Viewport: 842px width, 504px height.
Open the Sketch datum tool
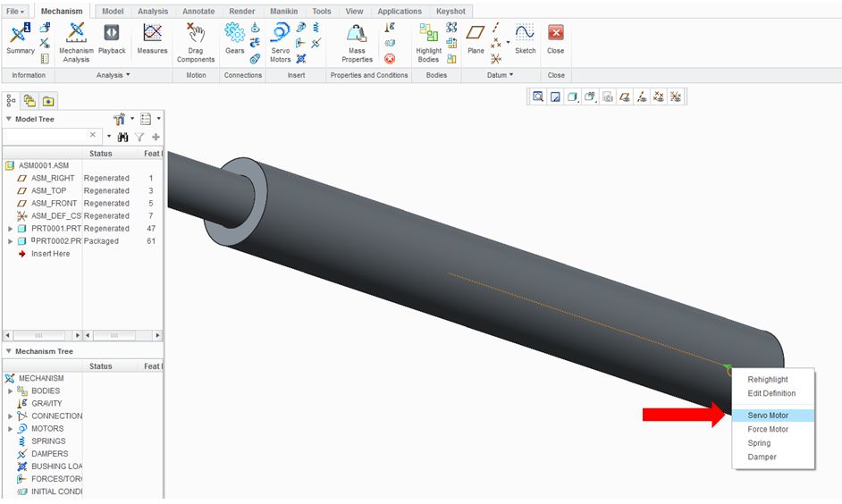[526, 38]
